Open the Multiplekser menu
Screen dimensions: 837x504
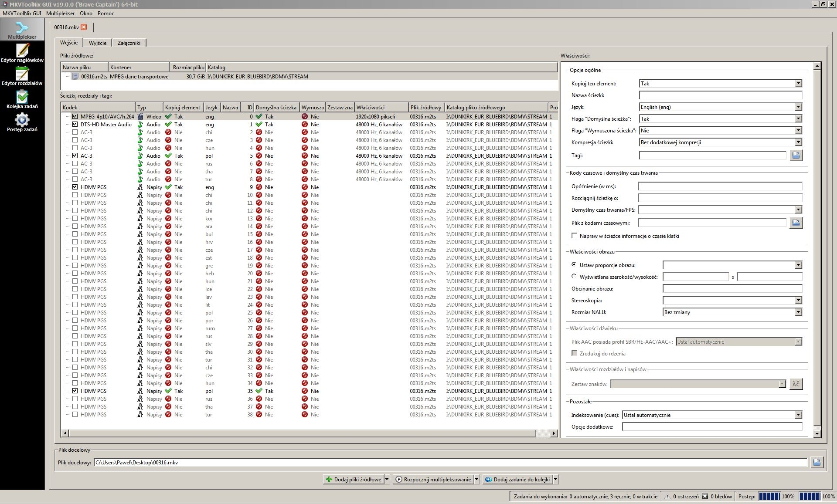[61, 14]
